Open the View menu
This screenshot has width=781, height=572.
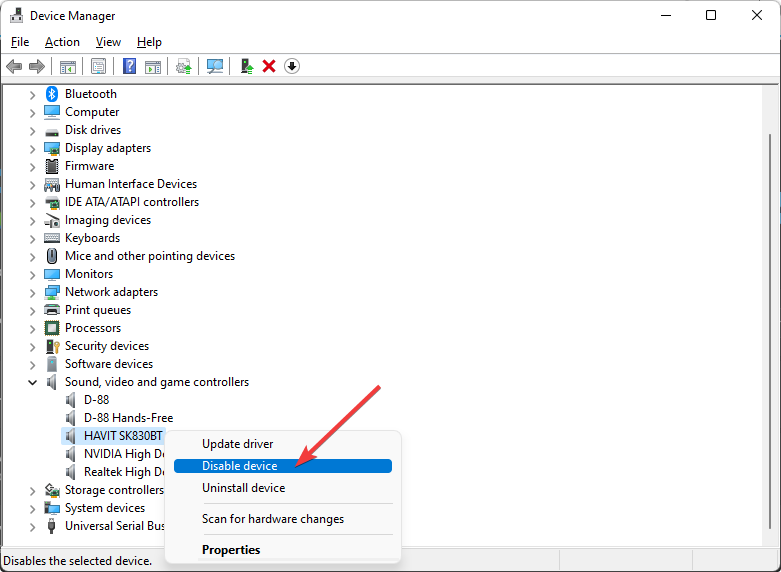click(x=108, y=42)
